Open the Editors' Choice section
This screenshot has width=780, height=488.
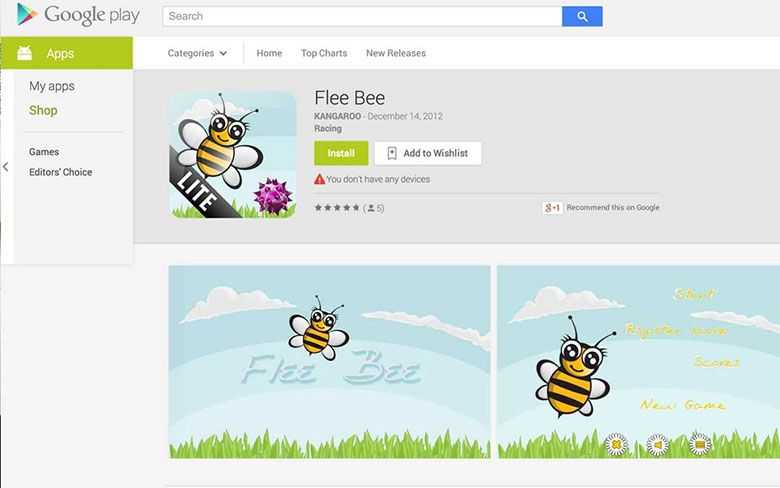61,172
